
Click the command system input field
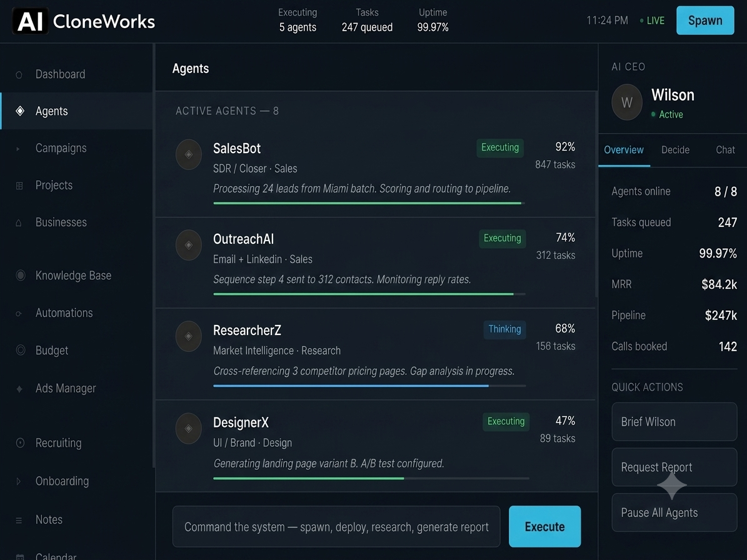tap(336, 527)
